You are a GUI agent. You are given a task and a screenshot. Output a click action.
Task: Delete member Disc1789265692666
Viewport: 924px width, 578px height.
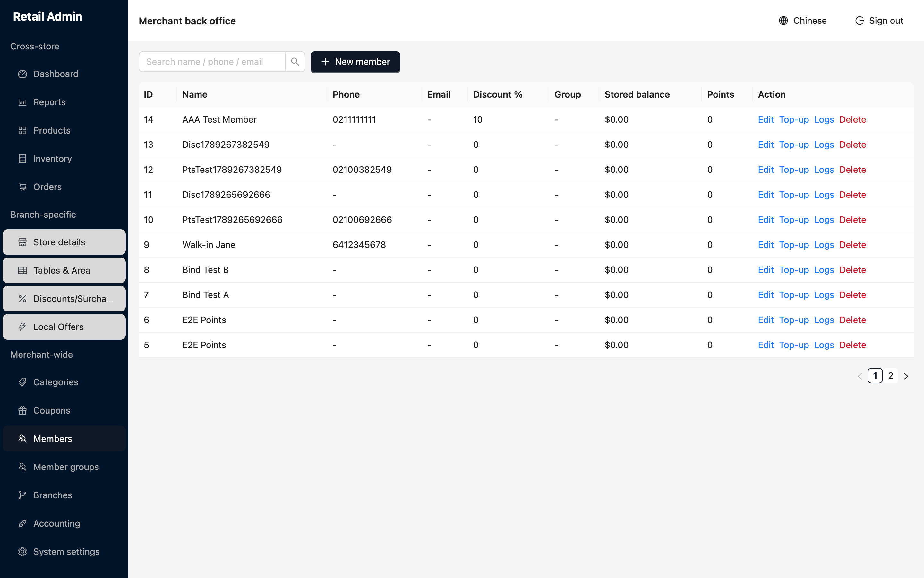point(852,195)
